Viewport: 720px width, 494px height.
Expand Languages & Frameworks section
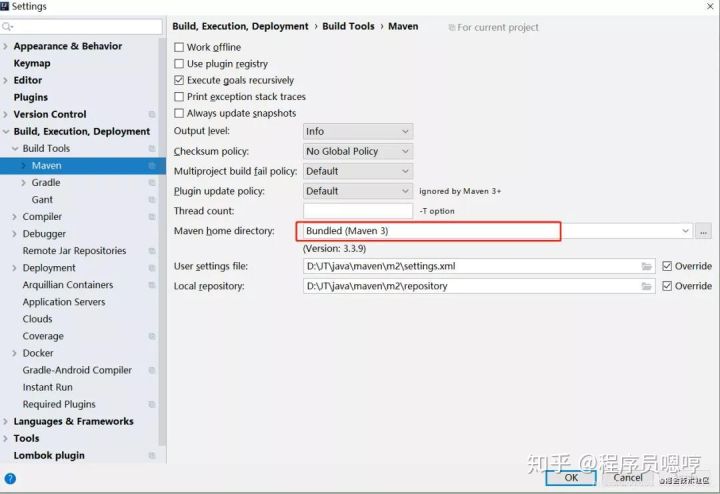[6, 421]
